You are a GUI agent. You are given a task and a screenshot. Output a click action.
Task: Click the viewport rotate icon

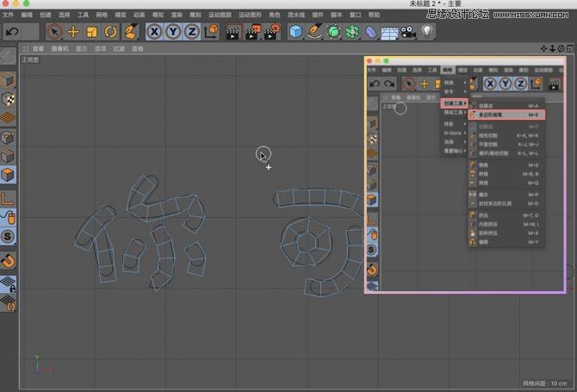pyautogui.click(x=561, y=48)
